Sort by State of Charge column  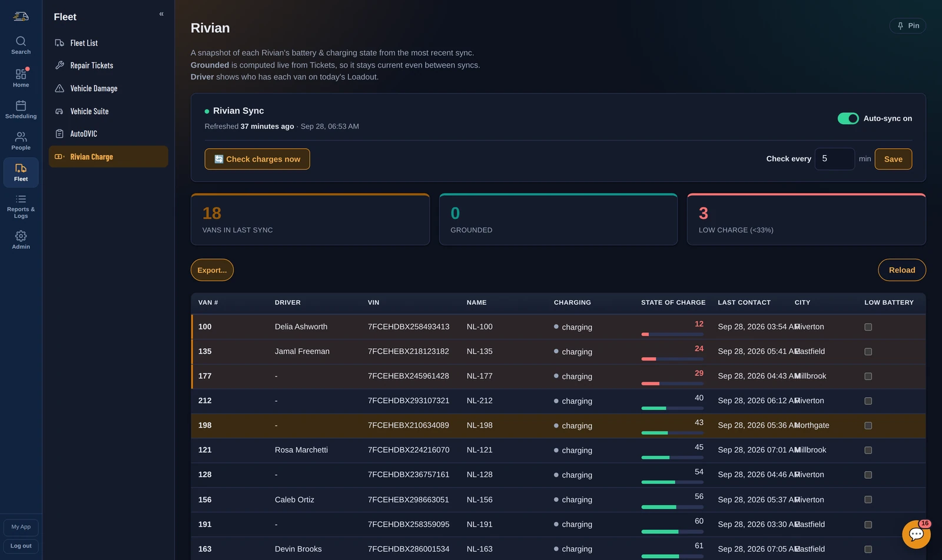pos(673,302)
